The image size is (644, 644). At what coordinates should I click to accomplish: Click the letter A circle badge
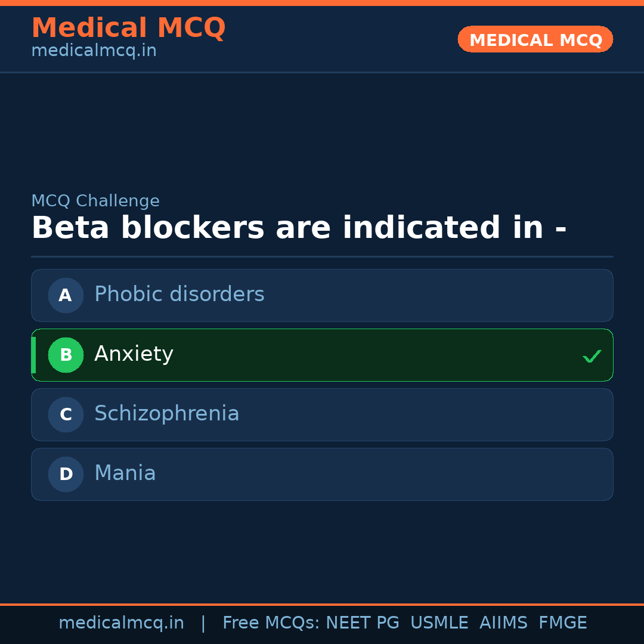click(x=66, y=295)
